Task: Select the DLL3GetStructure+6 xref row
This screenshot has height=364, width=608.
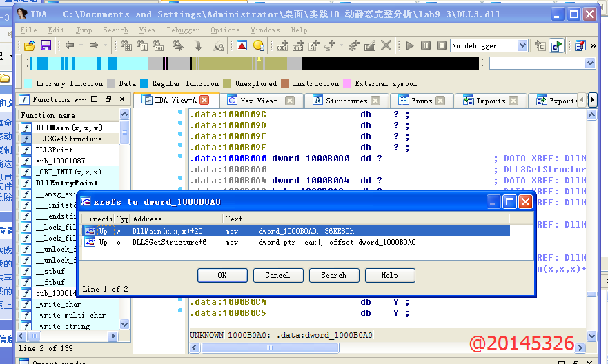Action: pyautogui.click(x=296, y=243)
